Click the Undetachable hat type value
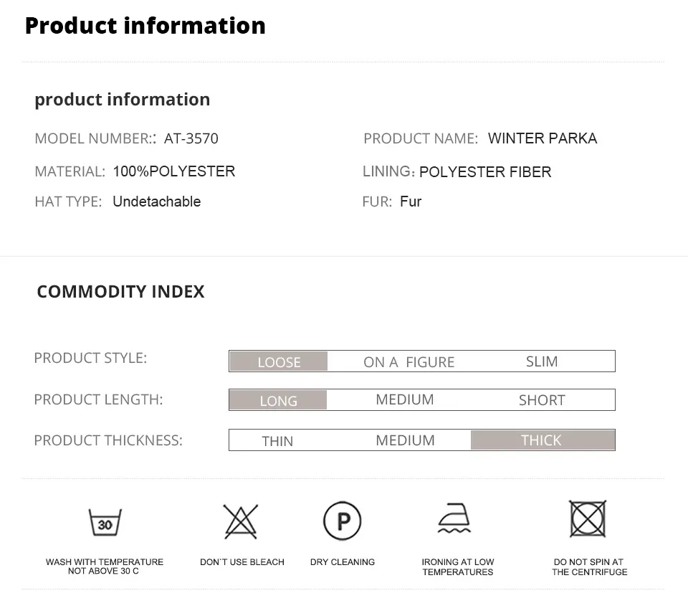This screenshot has width=688, height=616. (x=156, y=202)
